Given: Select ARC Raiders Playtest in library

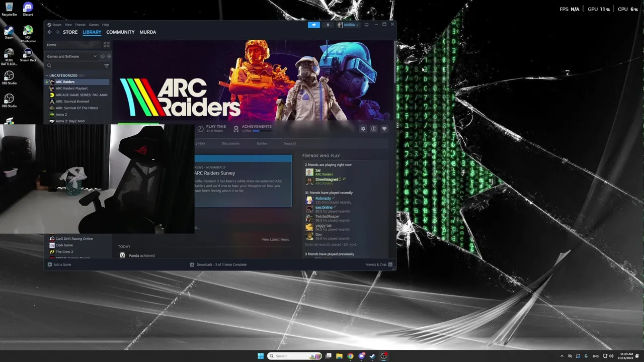Looking at the screenshot, I should [x=71, y=88].
